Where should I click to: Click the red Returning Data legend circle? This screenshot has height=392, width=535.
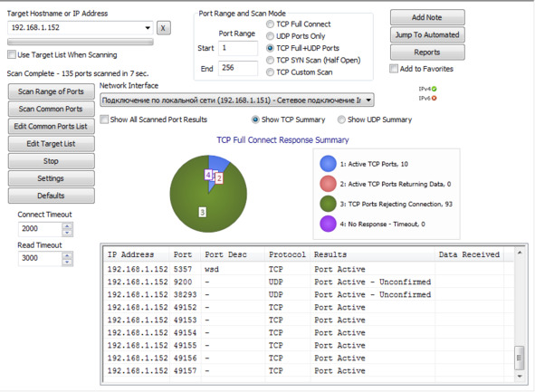328,184
